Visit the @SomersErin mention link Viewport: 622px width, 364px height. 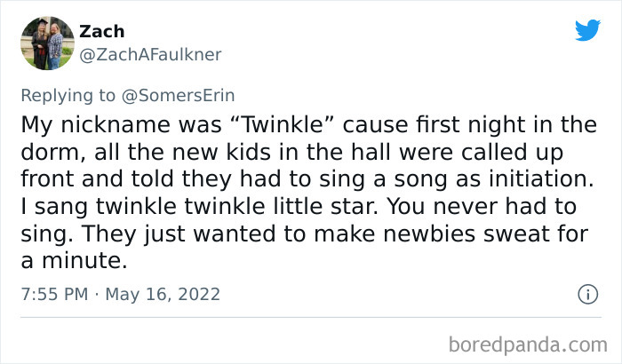187,93
